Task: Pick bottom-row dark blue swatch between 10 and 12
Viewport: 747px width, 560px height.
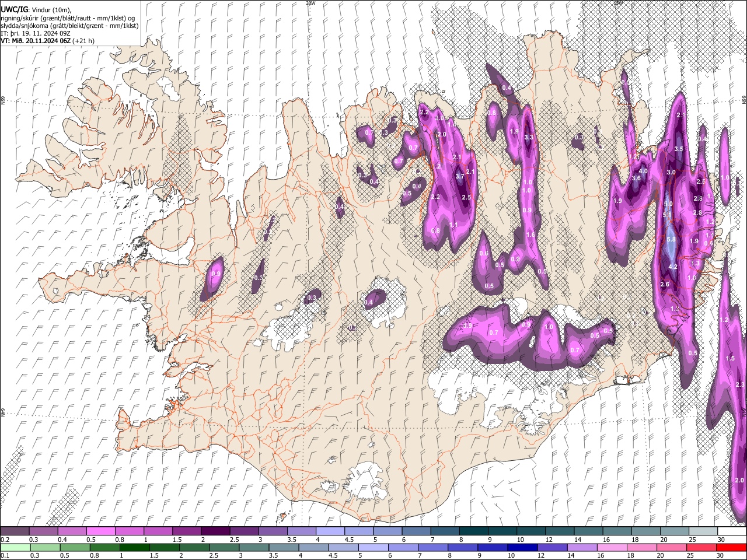Action: point(522,547)
